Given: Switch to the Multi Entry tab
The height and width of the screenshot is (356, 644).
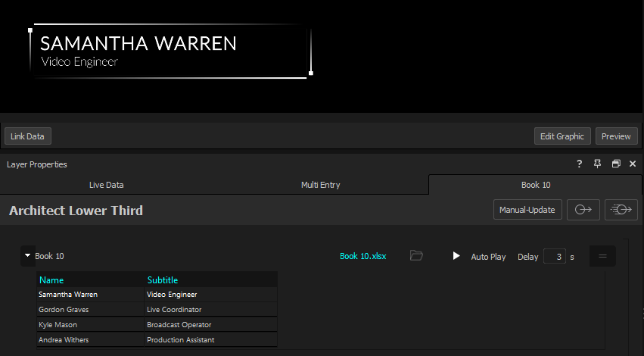Looking at the screenshot, I should point(320,185).
